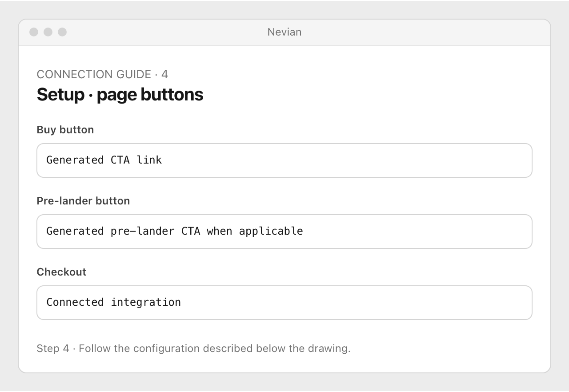Minimize the Nevian window
This screenshot has height=392, width=569.
(48, 32)
